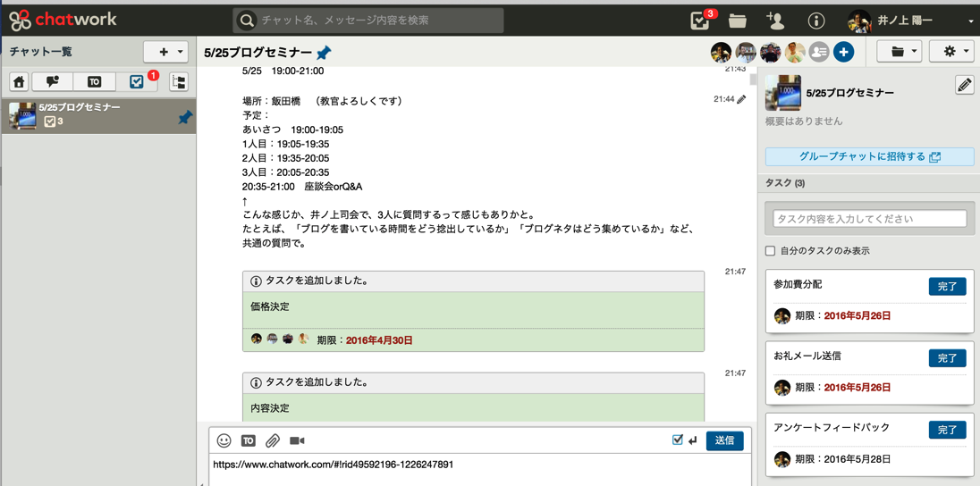The width and height of the screenshot is (980, 486).
Task: Show all chats with home filter tab
Action: coord(19,82)
